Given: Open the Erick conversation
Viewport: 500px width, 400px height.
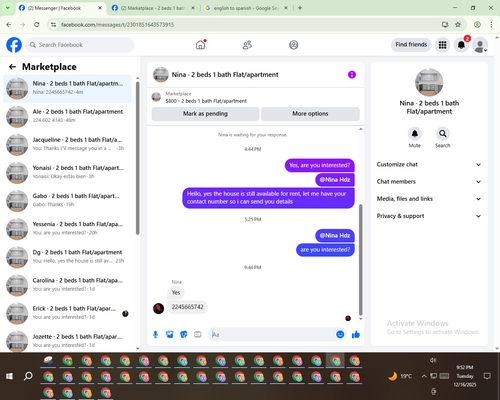Looking at the screenshot, I should coord(67,314).
